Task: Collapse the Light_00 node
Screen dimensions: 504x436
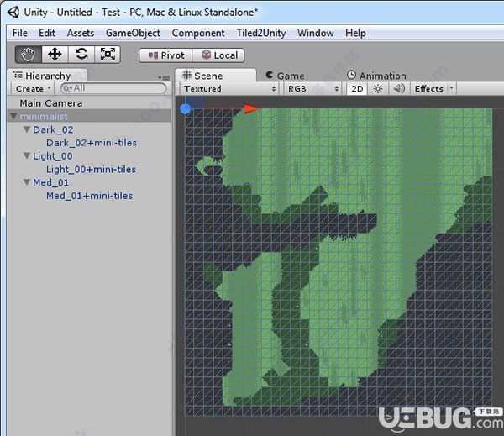Action: coord(27,155)
